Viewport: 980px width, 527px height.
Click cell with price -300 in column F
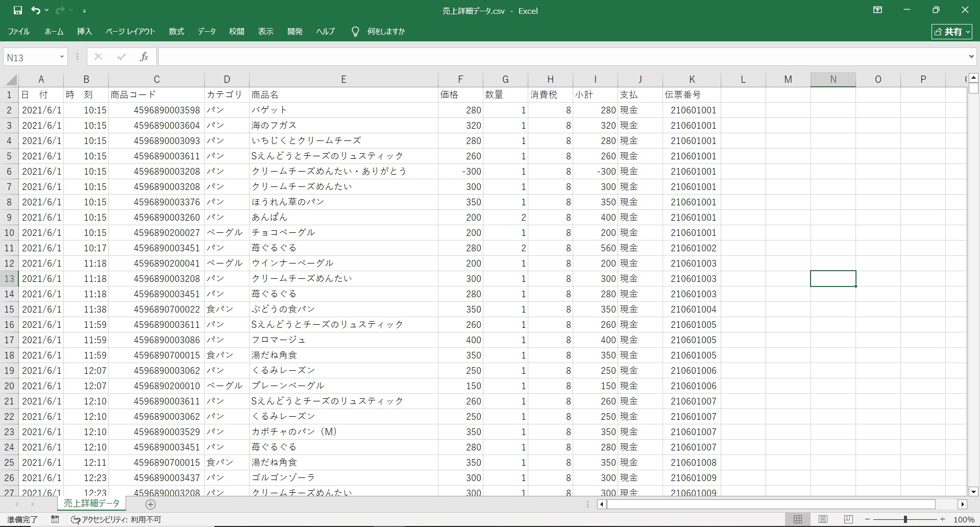(x=460, y=172)
